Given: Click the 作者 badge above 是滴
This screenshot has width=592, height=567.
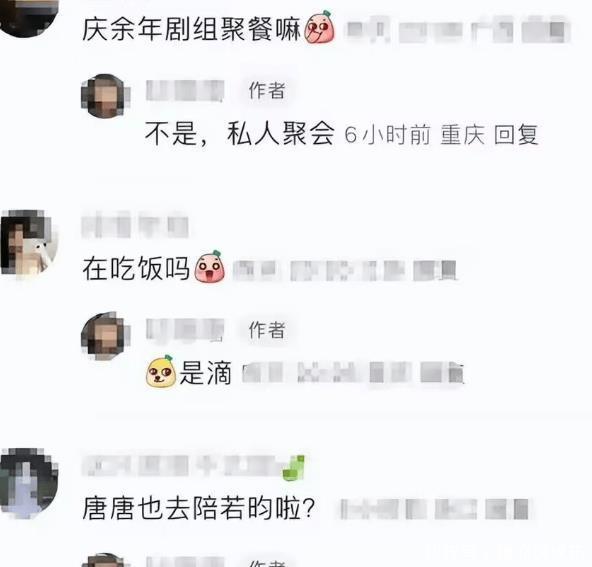Looking at the screenshot, I should click(x=267, y=330).
